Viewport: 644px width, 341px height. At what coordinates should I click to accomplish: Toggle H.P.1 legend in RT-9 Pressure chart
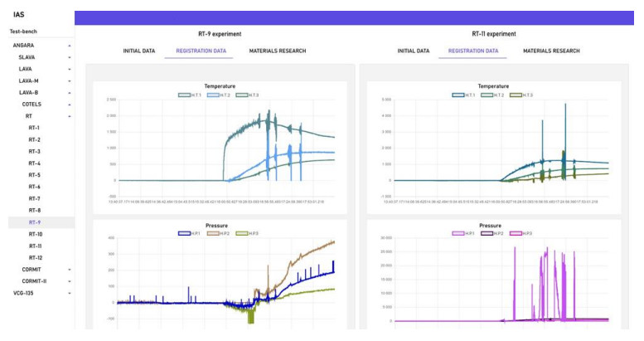click(x=186, y=231)
